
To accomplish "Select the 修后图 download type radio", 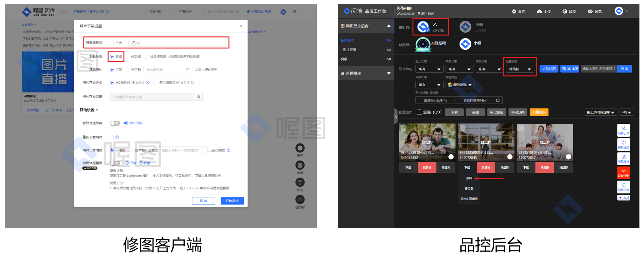I will (127, 56).
